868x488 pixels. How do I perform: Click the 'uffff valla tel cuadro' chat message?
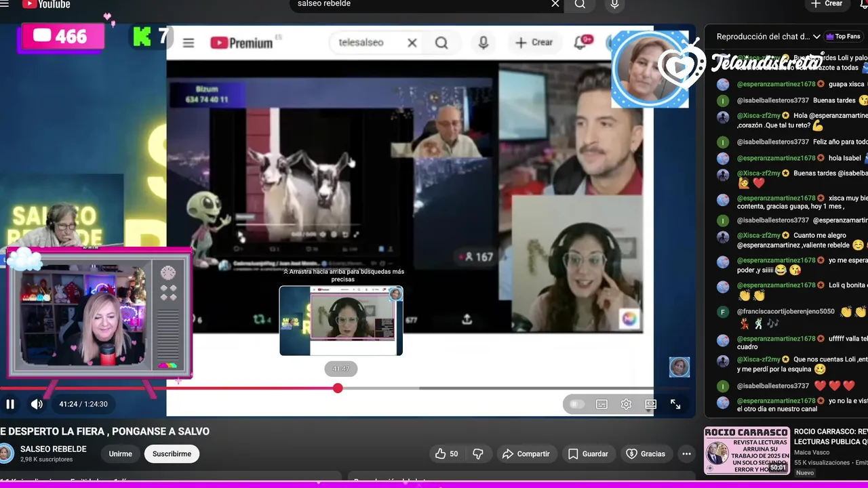pos(802,342)
